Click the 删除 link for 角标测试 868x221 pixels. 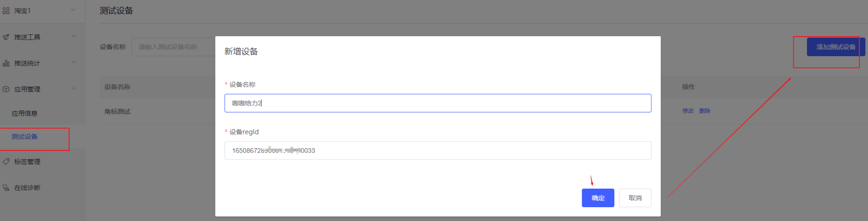705,111
